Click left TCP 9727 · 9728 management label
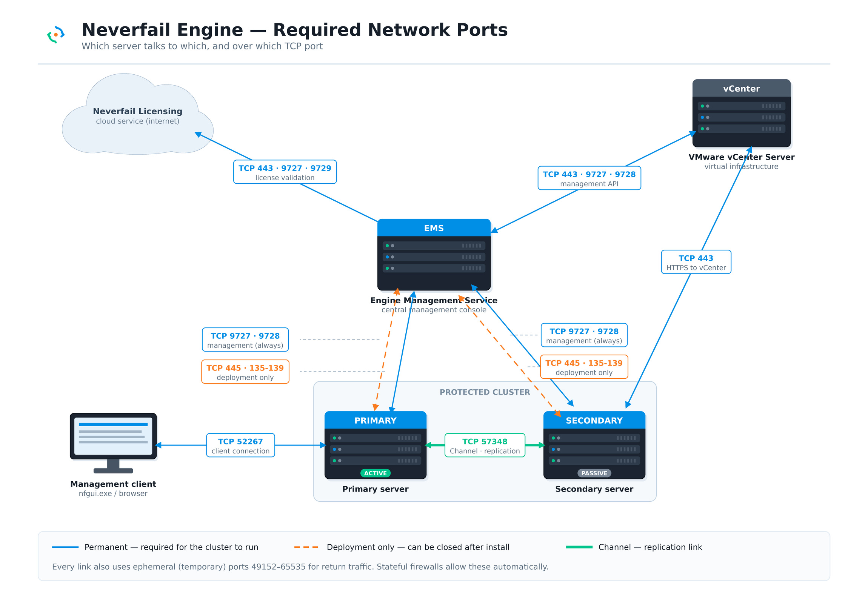The height and width of the screenshot is (596, 868). click(245, 339)
